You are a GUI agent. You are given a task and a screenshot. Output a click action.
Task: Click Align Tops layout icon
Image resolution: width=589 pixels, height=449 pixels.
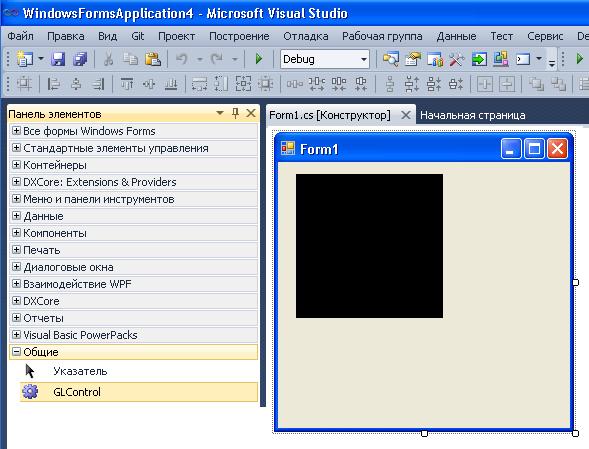click(127, 84)
